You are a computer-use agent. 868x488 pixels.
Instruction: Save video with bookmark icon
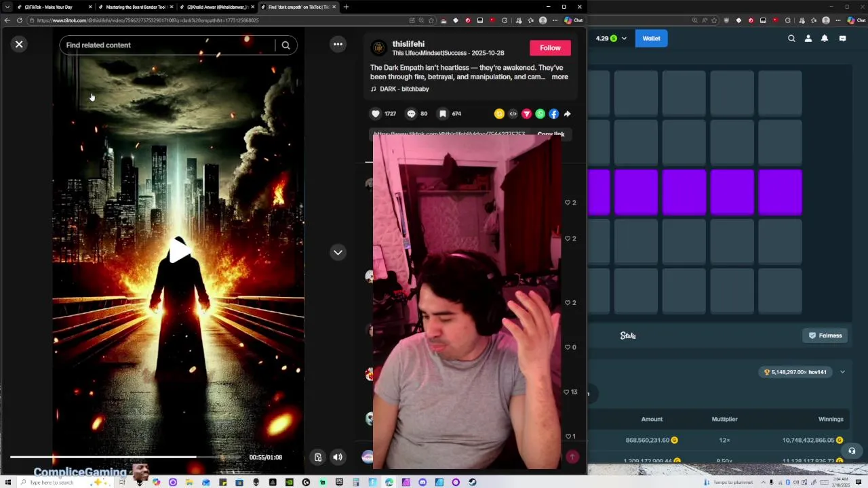coord(442,114)
